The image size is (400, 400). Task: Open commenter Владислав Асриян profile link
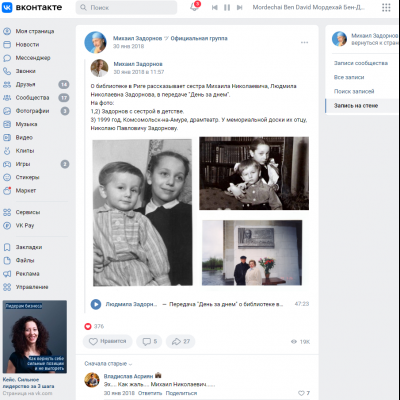pyautogui.click(x=128, y=376)
